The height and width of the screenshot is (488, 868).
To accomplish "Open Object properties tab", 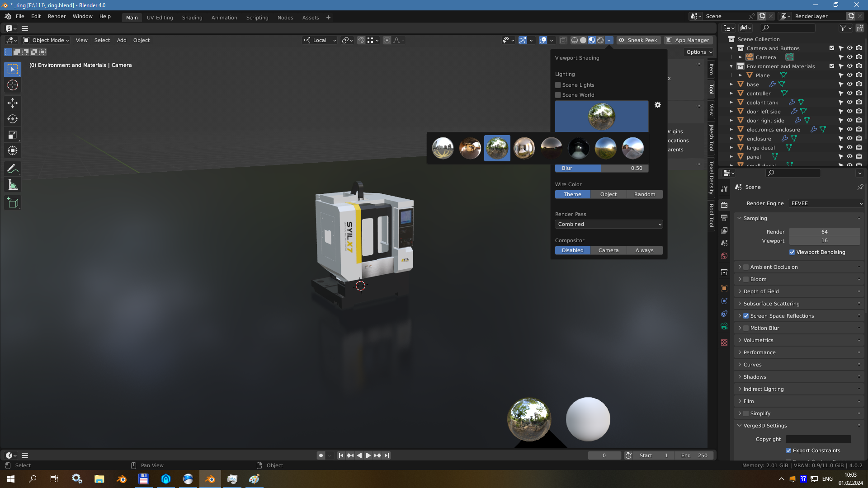I will pos(724,288).
